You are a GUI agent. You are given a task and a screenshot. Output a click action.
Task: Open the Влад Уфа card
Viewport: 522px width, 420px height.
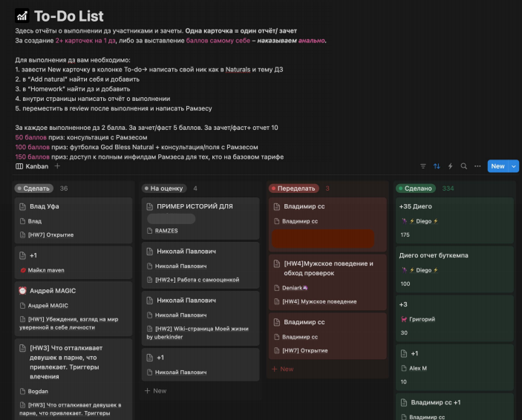pyautogui.click(x=45, y=206)
